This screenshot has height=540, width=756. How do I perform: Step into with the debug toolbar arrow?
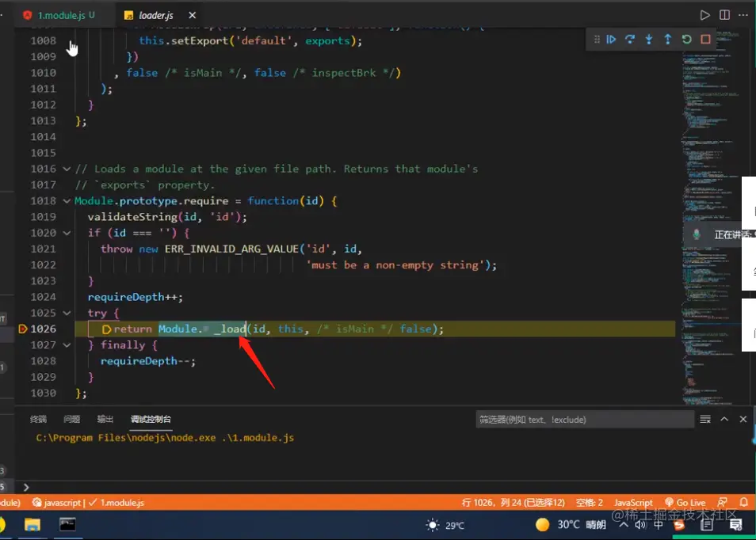(649, 40)
